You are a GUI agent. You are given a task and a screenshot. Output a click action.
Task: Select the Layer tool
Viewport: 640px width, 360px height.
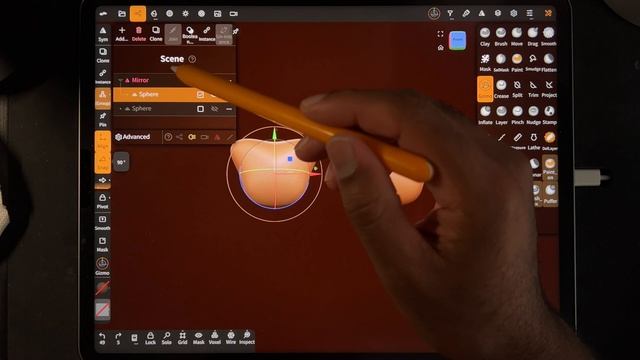click(x=501, y=115)
